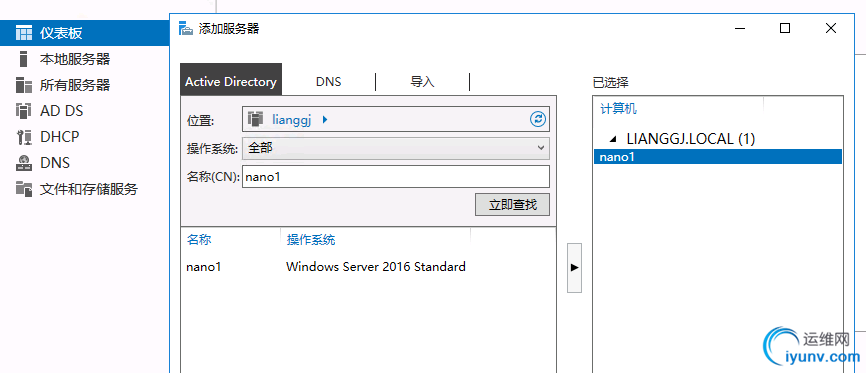
Task: Add selected server with right arrow button
Action: (574, 267)
